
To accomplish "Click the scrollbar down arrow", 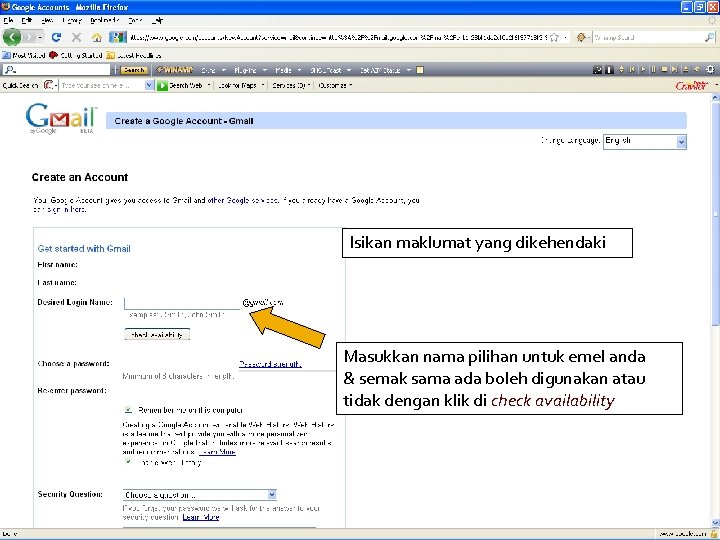I will click(715, 523).
